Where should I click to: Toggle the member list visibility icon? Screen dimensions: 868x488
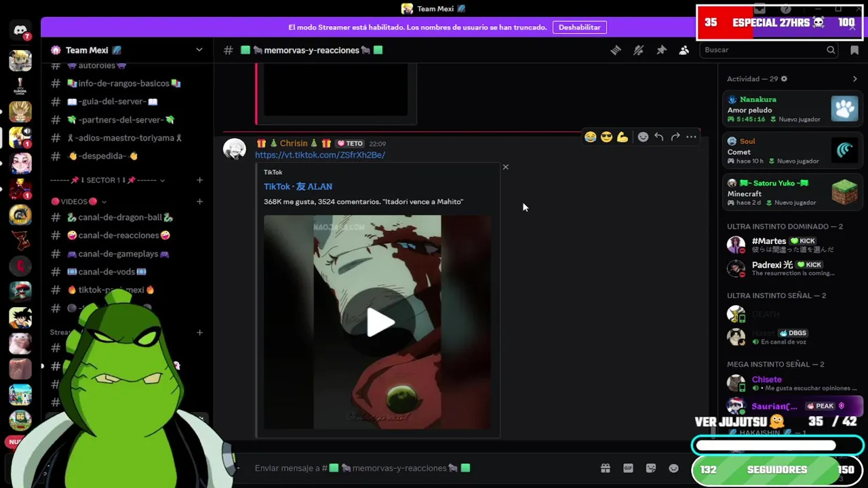pos(684,50)
